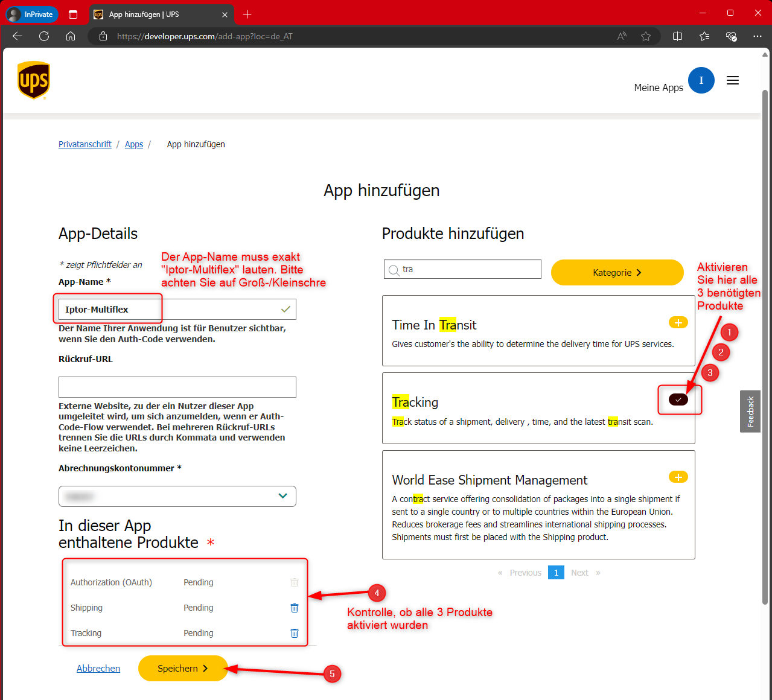Open Meine Apps in header

[x=658, y=87]
